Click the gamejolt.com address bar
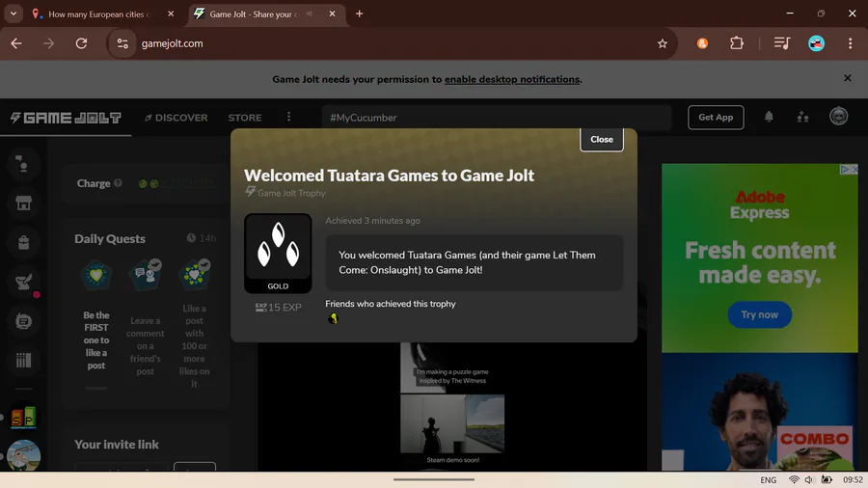 point(392,43)
